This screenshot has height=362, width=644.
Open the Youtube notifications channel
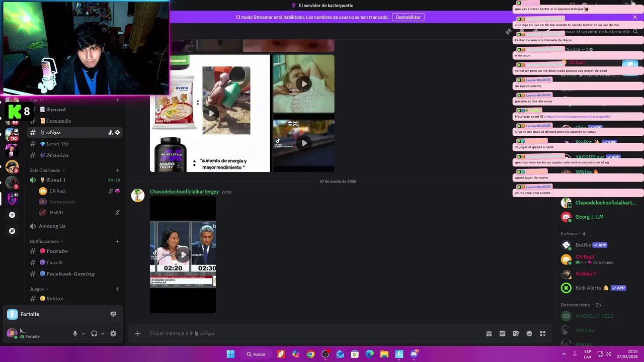[x=74, y=251]
